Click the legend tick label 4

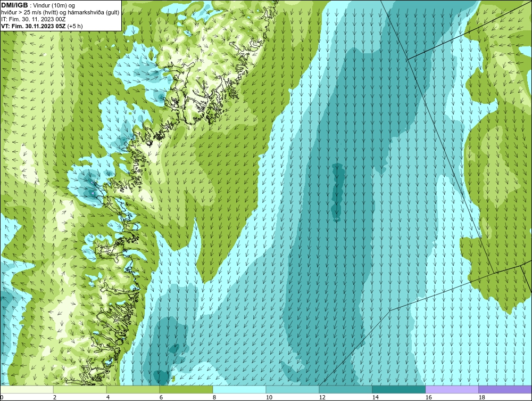point(108,397)
